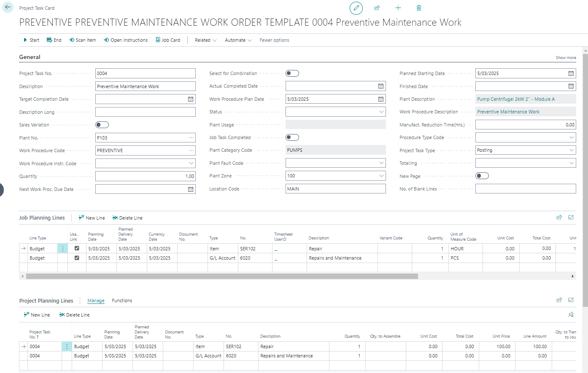Click the Description input field
The width and height of the screenshot is (588, 373).
click(x=146, y=86)
